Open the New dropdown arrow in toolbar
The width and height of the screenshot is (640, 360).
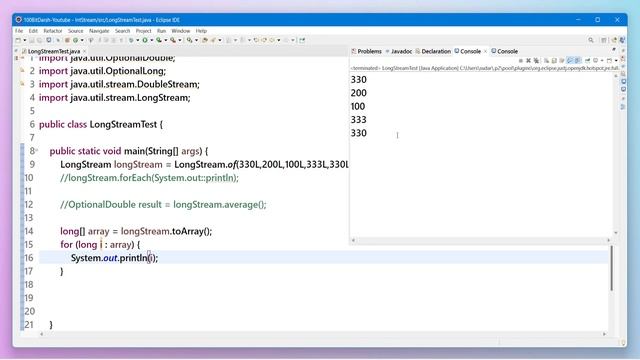(x=24, y=40)
